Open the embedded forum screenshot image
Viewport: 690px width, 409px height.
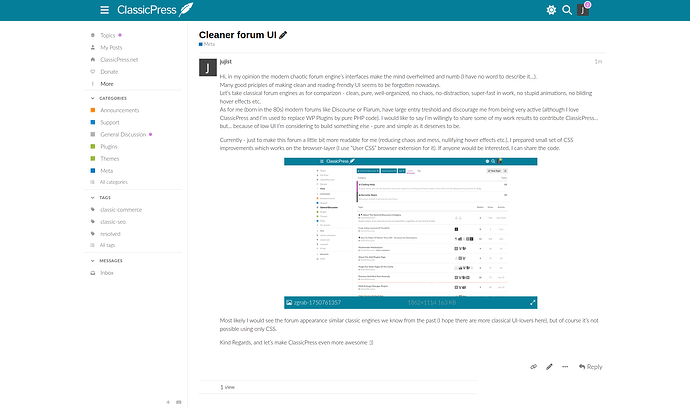point(411,227)
